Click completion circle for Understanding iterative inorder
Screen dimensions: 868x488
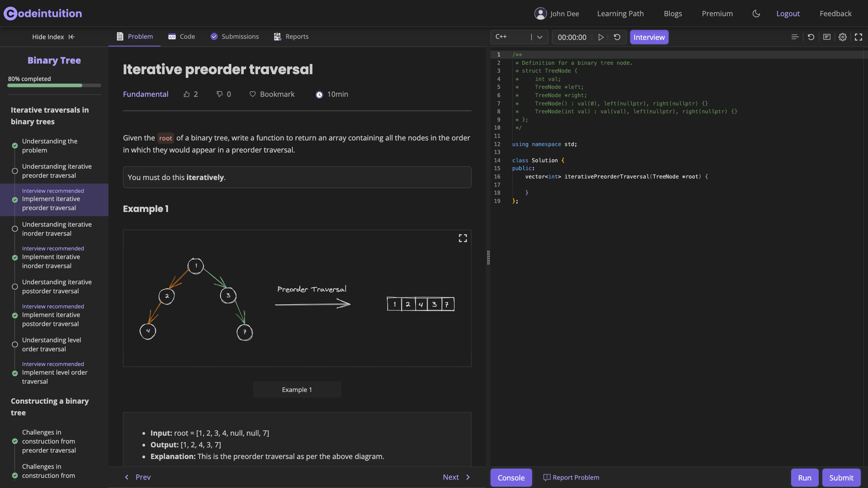pyautogui.click(x=15, y=229)
